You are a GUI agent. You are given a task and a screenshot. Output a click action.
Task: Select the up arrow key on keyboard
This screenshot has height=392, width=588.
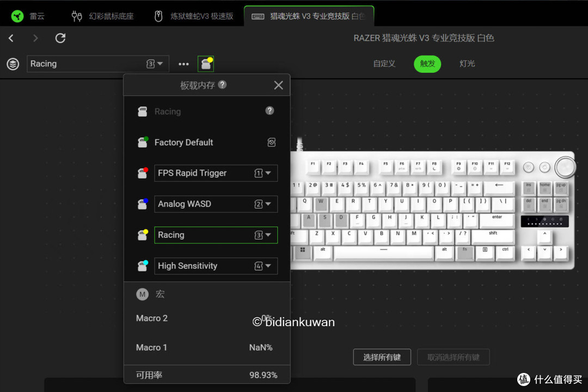(544, 236)
